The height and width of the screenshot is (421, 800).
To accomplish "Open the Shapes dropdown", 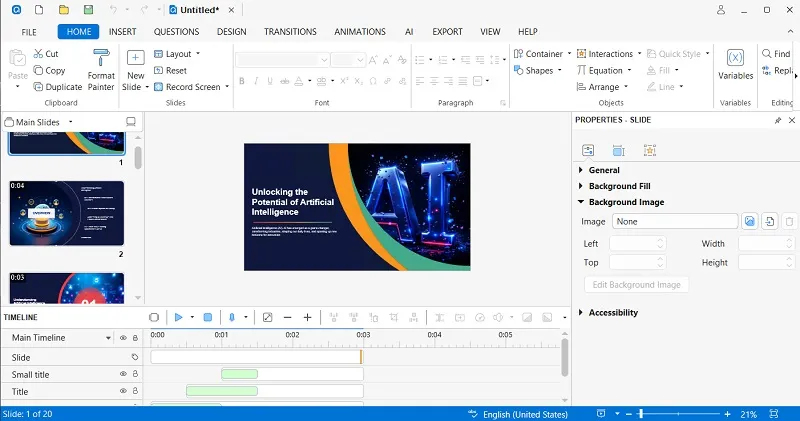I will point(538,70).
